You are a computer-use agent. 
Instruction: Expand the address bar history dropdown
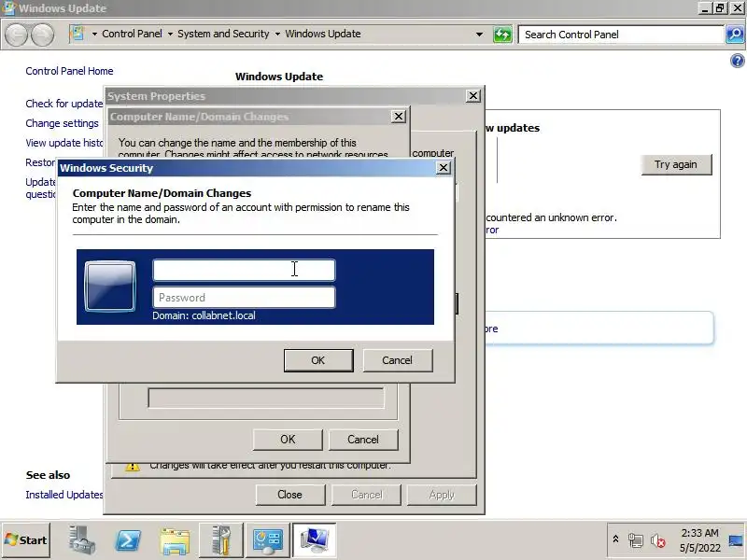pos(479,35)
